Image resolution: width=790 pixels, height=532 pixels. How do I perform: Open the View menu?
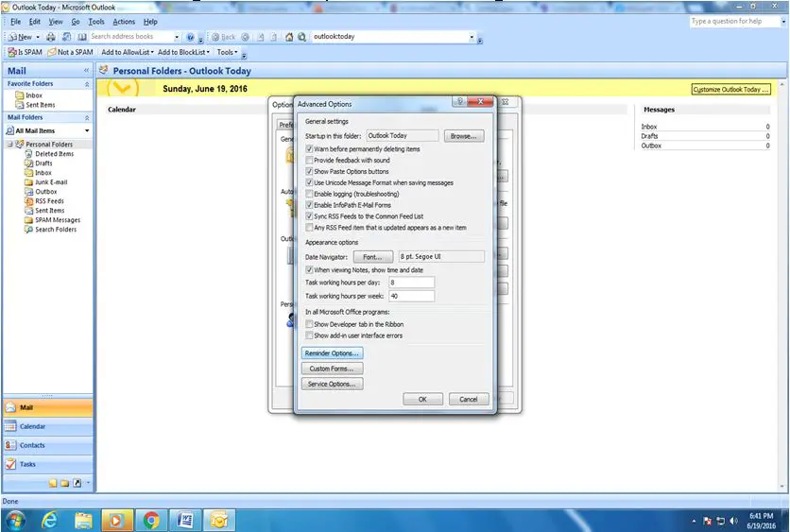pos(56,22)
